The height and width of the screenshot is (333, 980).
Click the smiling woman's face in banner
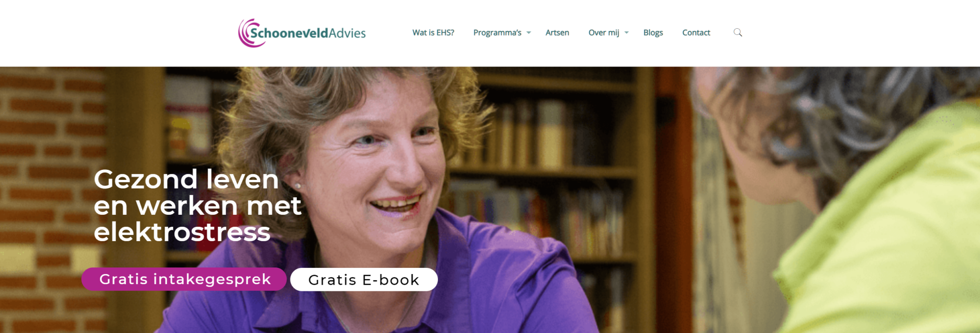[373, 158]
